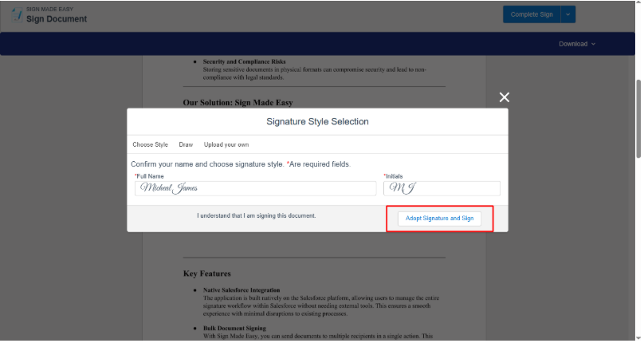Close the signature dialog with X
Image resolution: width=644 pixels, height=343 pixels.
pos(504,97)
